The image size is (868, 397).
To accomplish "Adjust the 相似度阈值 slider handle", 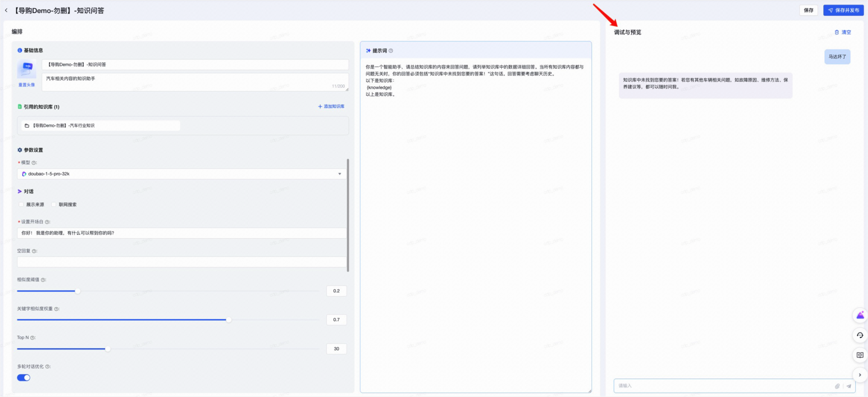I will point(78,291).
